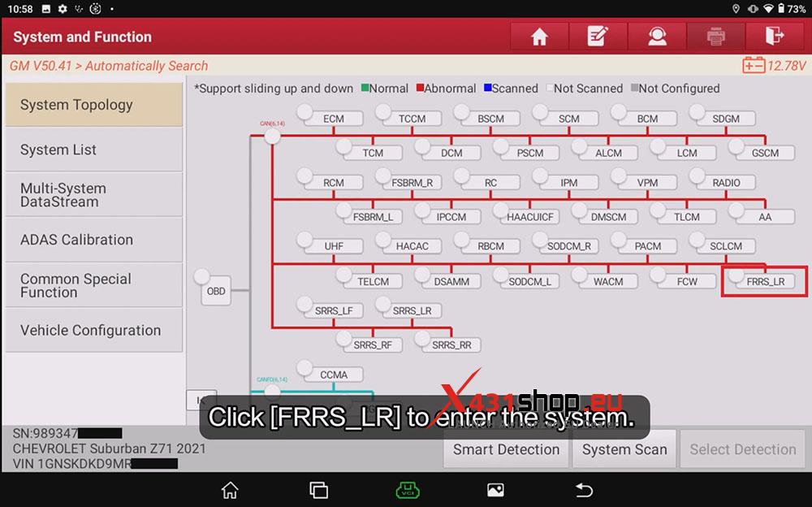Select the SCLCM module node

pyautogui.click(x=726, y=245)
